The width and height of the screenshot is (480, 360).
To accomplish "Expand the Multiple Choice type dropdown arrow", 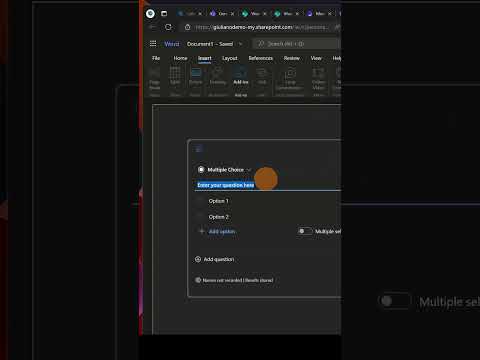I will pyautogui.click(x=249, y=170).
